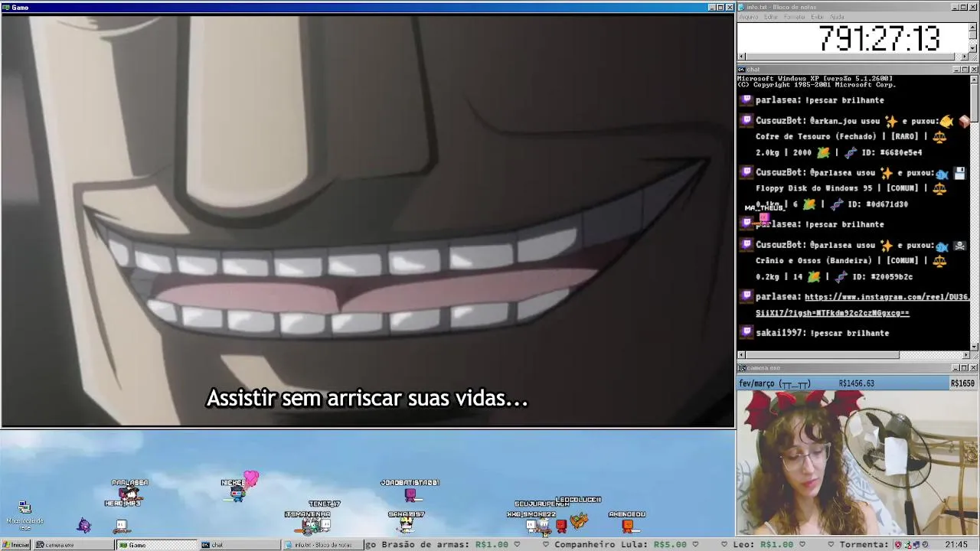This screenshot has width=980, height=551.
Task: Click chat window scroll down arrow
Action: (x=974, y=347)
